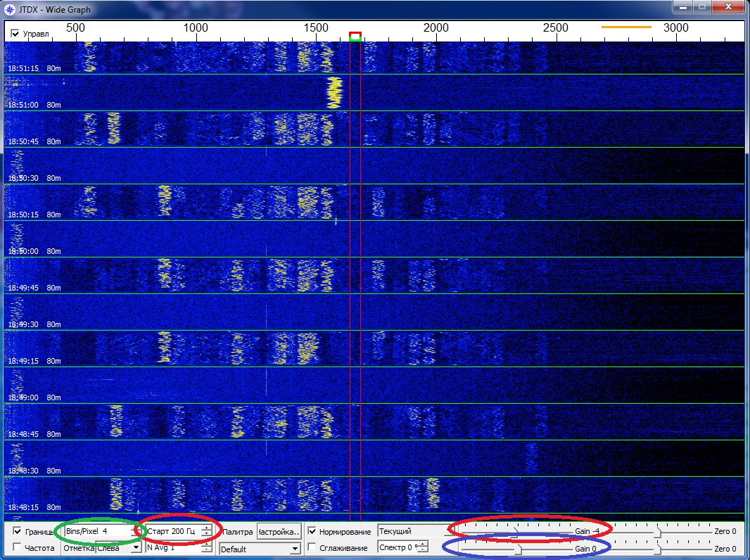The image size is (750, 560).
Task: Click the red-green frequency marker on scale
Action: [355, 37]
